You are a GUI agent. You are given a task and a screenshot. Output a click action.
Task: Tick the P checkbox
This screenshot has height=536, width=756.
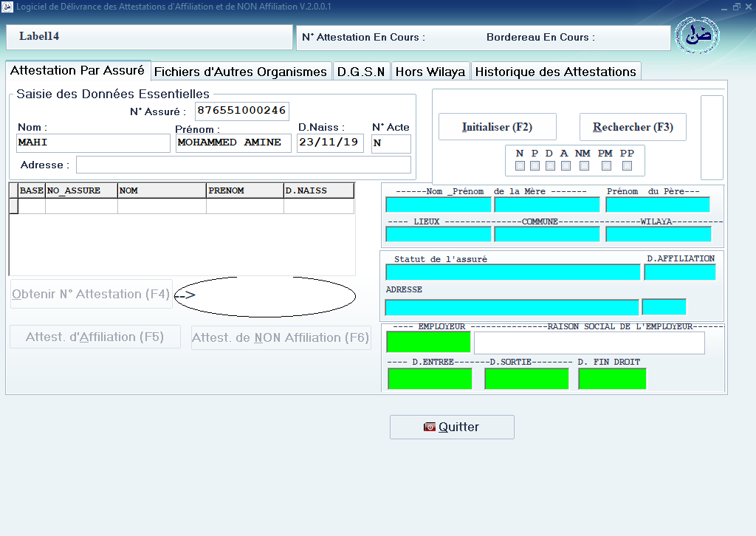(535, 166)
